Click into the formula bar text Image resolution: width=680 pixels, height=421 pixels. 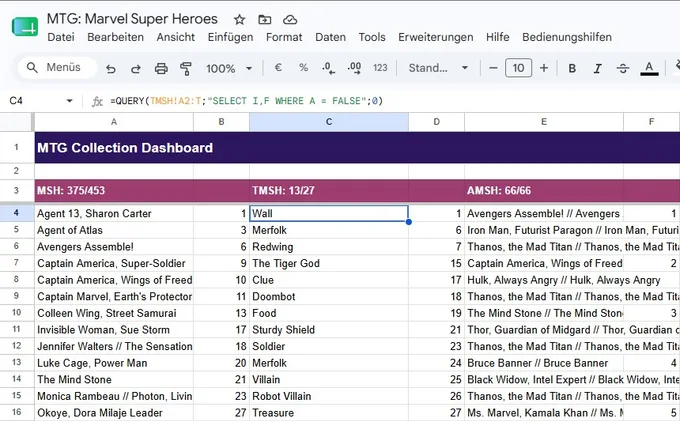246,101
